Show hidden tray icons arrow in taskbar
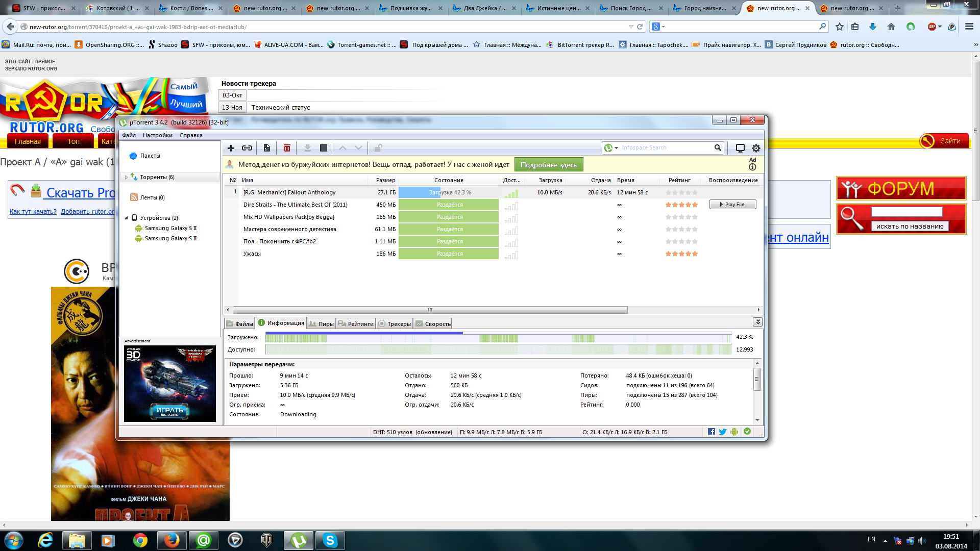 point(885,540)
